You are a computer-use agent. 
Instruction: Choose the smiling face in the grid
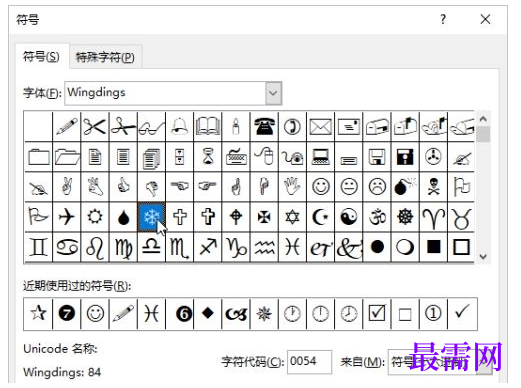point(321,187)
